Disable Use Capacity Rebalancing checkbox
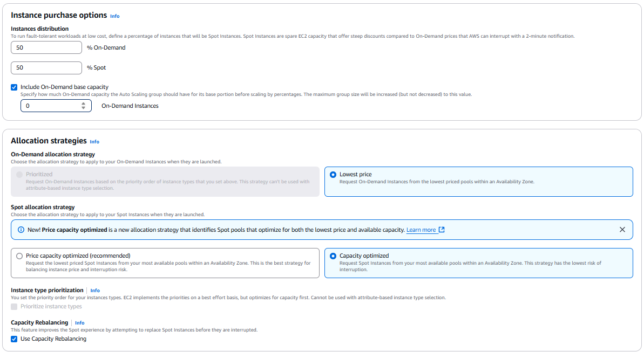Viewport: 644px width, 352px height. pyautogui.click(x=14, y=339)
